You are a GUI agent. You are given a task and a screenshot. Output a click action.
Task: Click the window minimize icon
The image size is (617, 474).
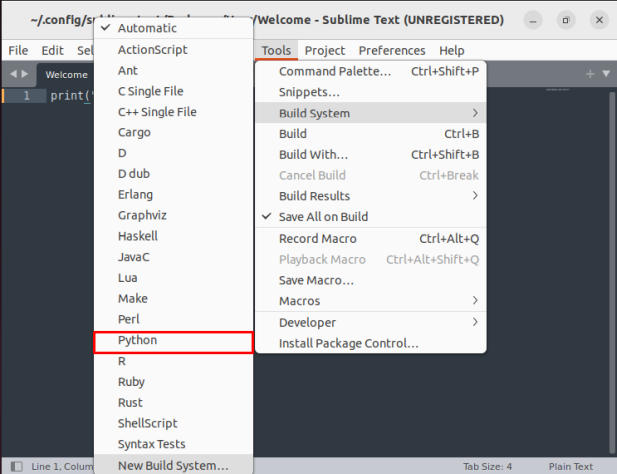(533, 19)
